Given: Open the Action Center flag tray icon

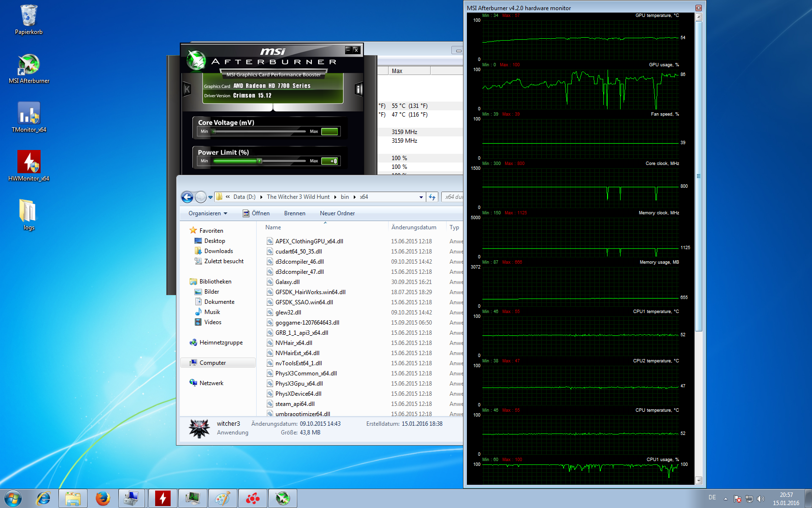Looking at the screenshot, I should point(738,499).
